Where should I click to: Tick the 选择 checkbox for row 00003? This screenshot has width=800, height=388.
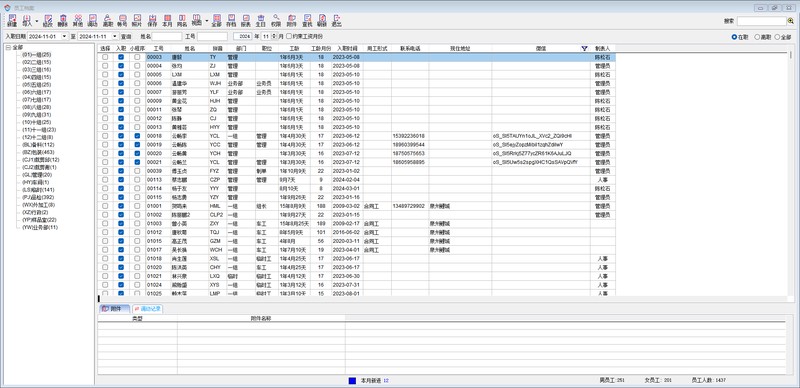(105, 57)
